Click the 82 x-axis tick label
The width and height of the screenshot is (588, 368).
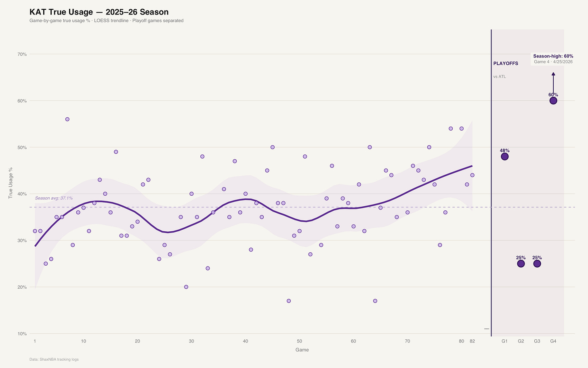[x=472, y=341]
